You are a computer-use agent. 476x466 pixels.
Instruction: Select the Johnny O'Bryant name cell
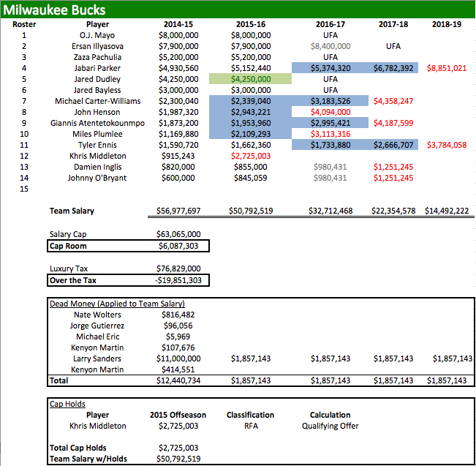[x=97, y=178]
